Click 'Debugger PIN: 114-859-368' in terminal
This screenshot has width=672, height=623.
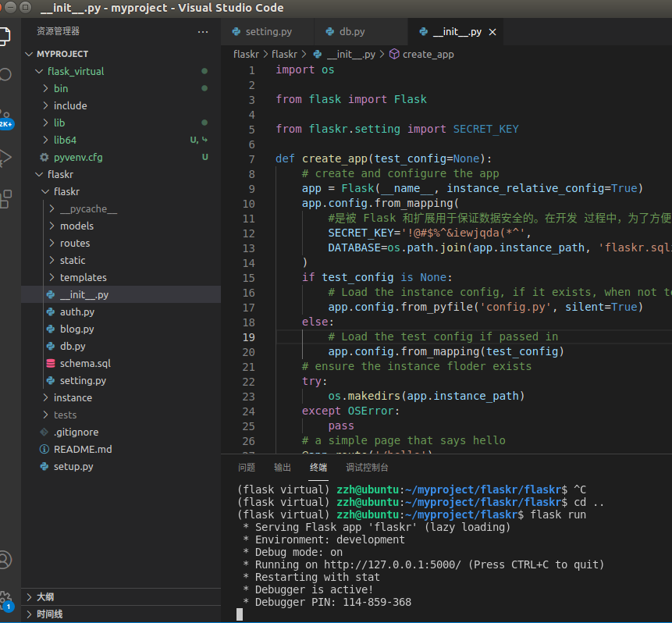coord(333,602)
